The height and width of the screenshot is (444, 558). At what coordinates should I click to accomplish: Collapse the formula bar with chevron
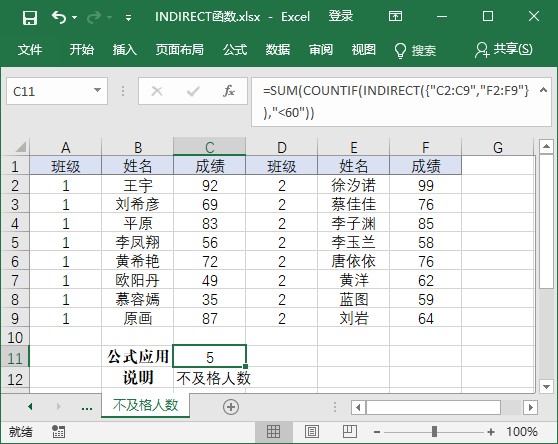coord(543,90)
